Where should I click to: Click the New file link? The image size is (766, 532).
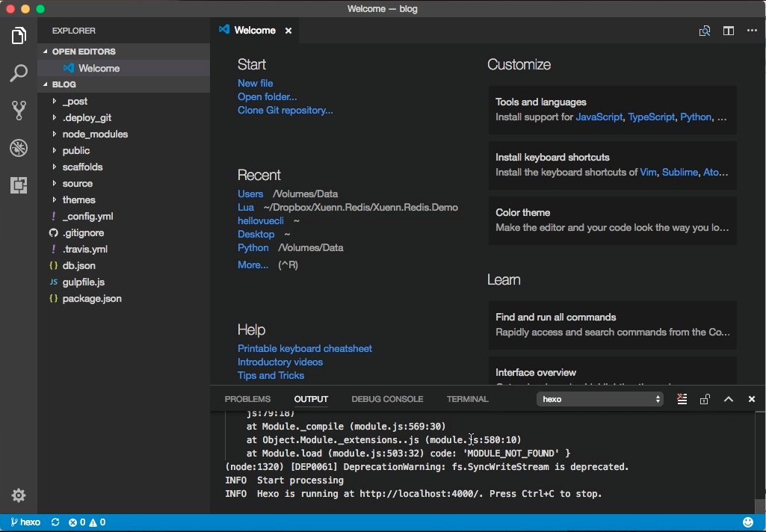[255, 83]
